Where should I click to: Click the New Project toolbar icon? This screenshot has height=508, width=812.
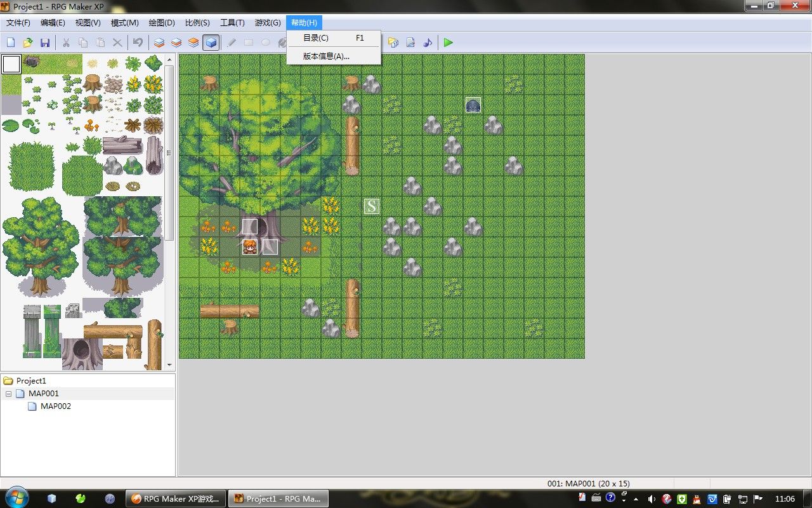click(x=11, y=43)
